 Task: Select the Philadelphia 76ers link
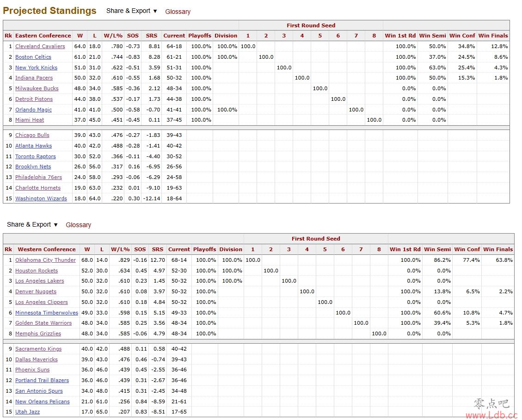coord(39,177)
